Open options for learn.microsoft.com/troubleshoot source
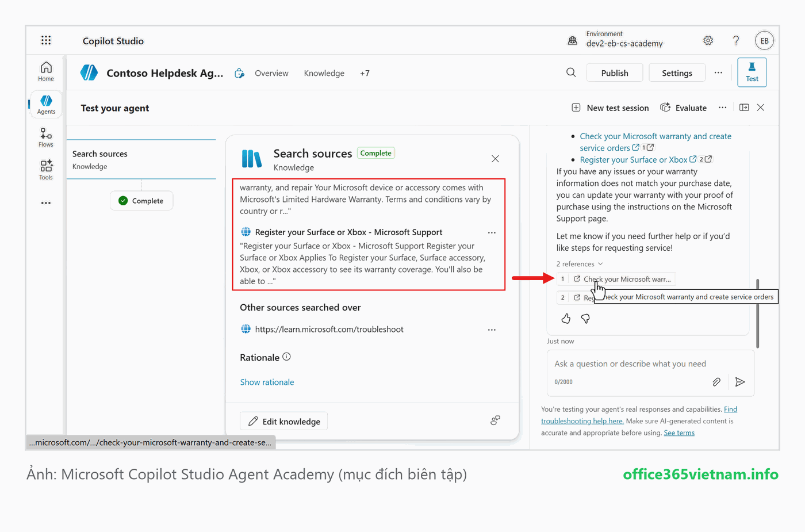Viewport: 805px width, 532px height. click(492, 330)
